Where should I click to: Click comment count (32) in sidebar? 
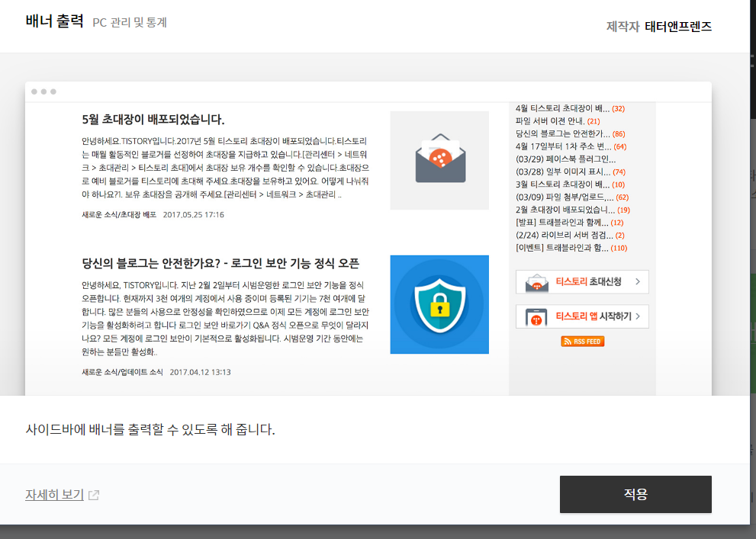click(618, 109)
